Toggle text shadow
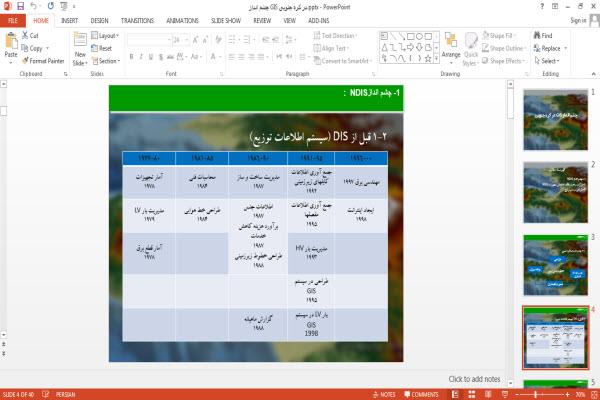 click(161, 57)
